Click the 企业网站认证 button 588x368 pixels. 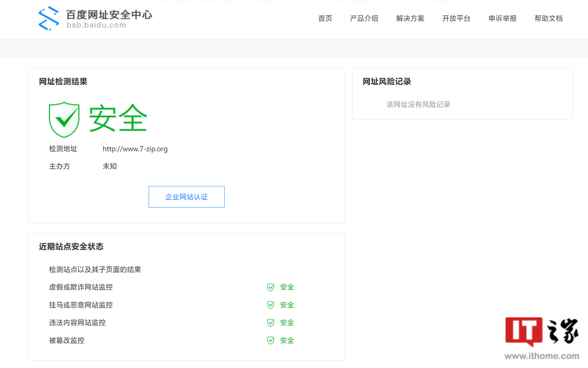point(186,197)
